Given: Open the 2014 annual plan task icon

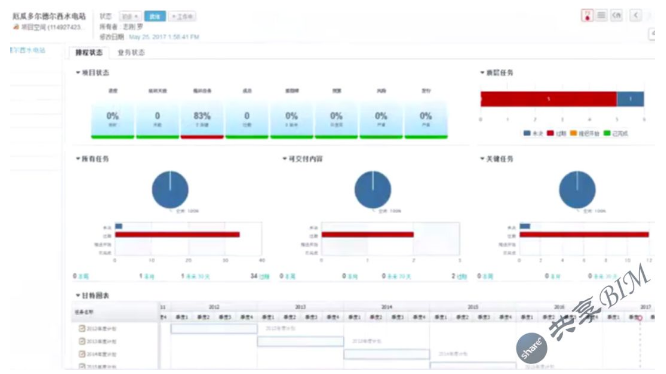Looking at the screenshot, I should 82,354.
